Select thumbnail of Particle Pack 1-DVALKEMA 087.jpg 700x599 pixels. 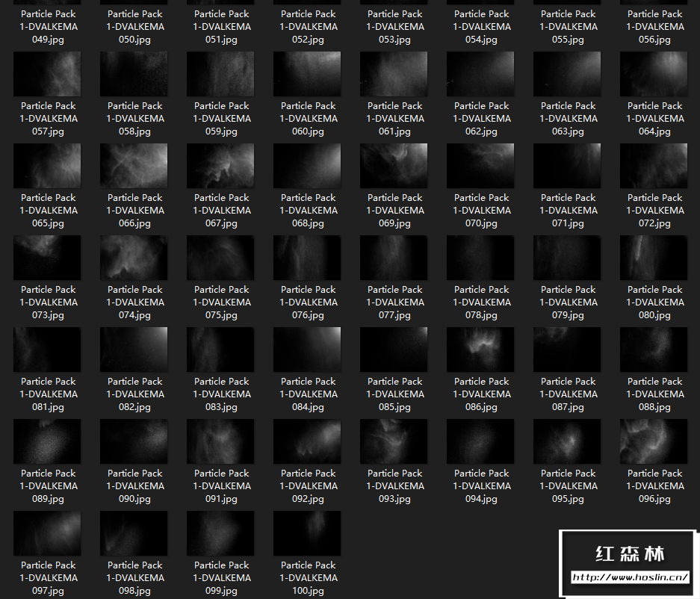[x=567, y=350]
